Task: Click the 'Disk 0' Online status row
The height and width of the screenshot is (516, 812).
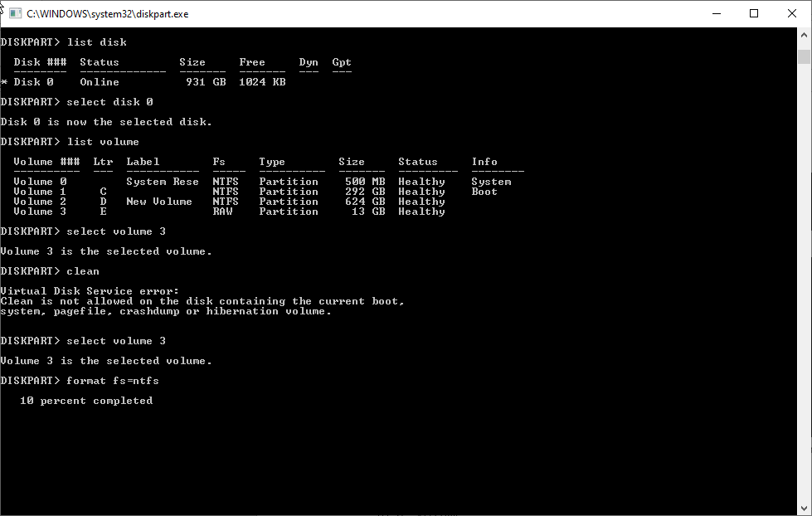Action: [100, 81]
